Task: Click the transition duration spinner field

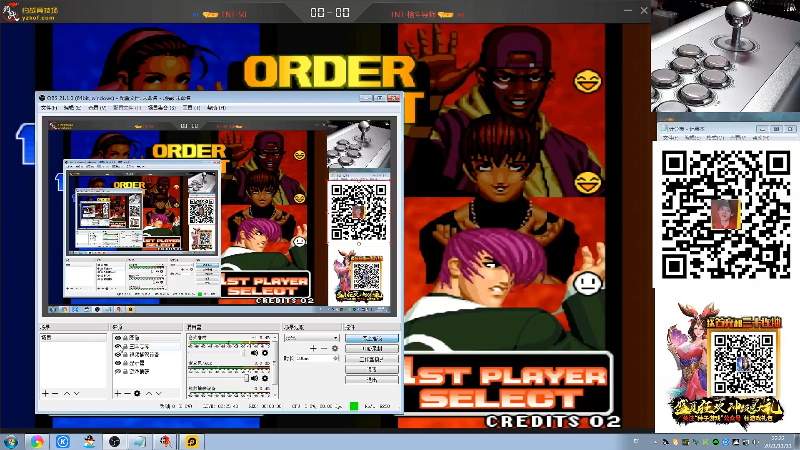Action: (x=317, y=359)
